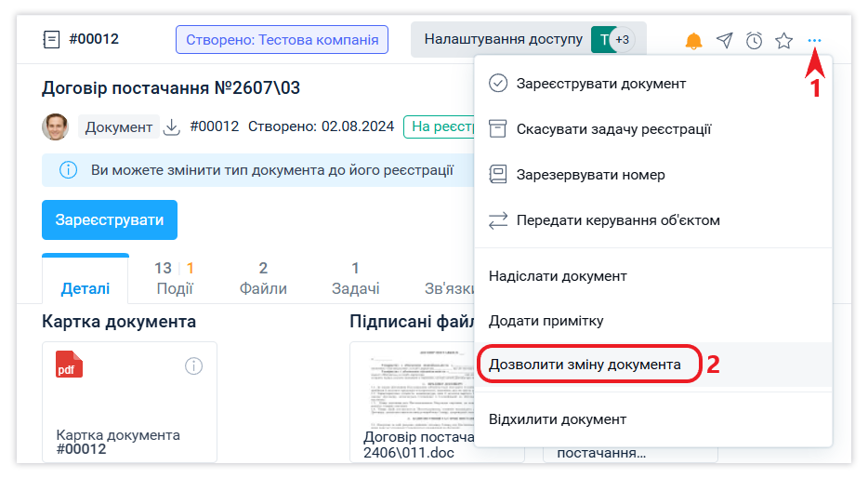The width and height of the screenshot is (868, 478).
Task: Click Відхилити документ in the menu
Action: [558, 420]
